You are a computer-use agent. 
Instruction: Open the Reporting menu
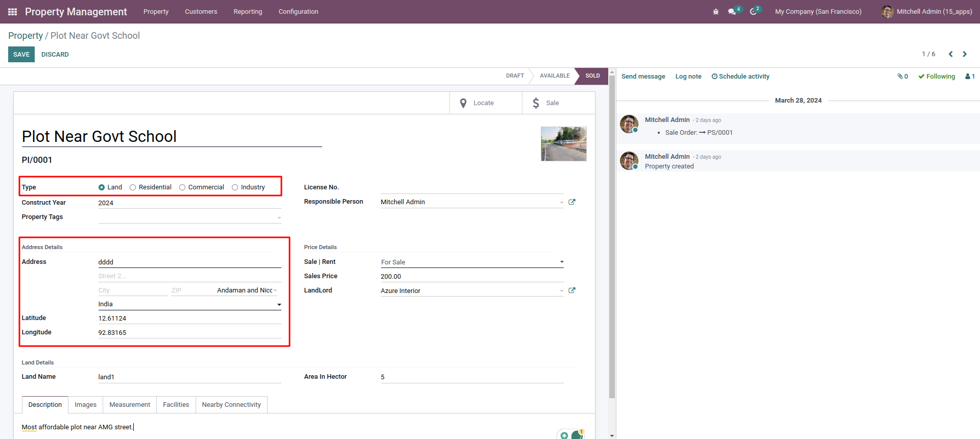(x=248, y=12)
